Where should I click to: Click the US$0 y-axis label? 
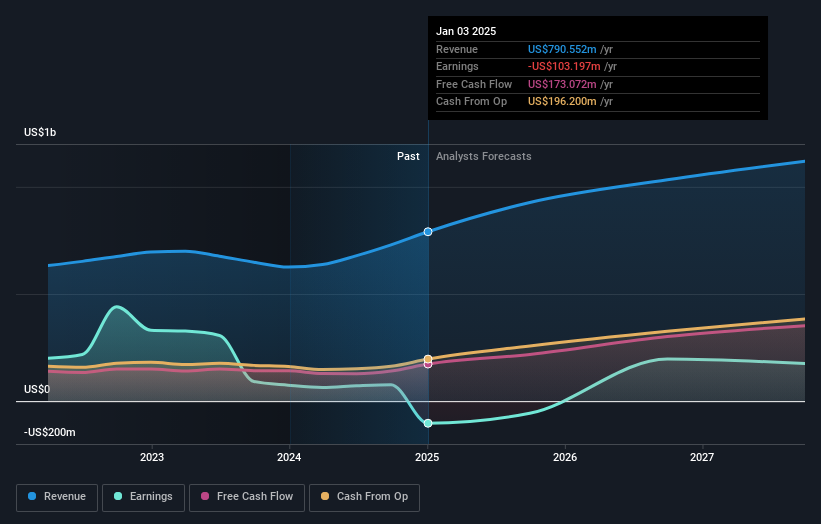click(37, 389)
